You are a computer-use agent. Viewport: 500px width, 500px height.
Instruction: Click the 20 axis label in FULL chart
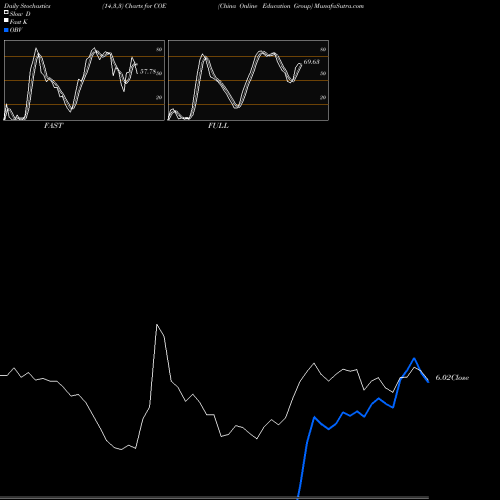click(x=323, y=97)
